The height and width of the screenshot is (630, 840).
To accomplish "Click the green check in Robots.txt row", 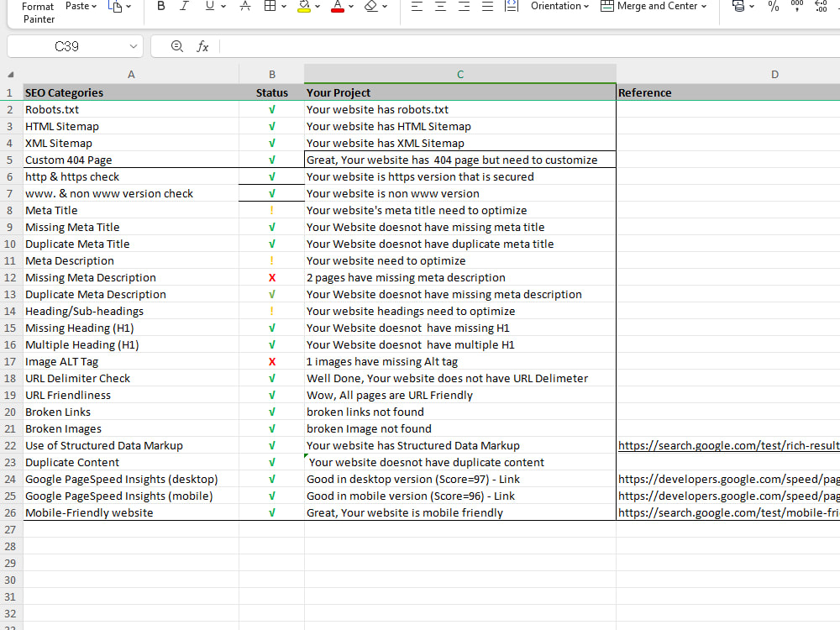I will [x=271, y=109].
